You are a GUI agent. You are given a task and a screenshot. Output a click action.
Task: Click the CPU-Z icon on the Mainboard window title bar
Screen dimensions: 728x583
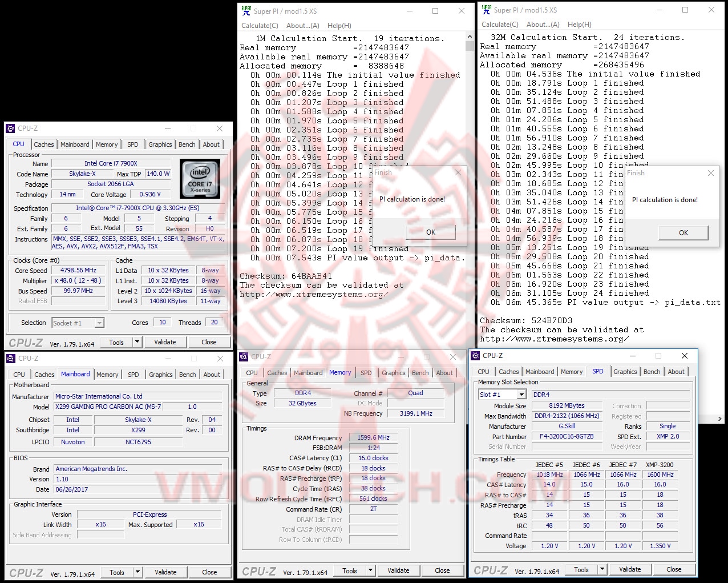[x=12, y=359]
